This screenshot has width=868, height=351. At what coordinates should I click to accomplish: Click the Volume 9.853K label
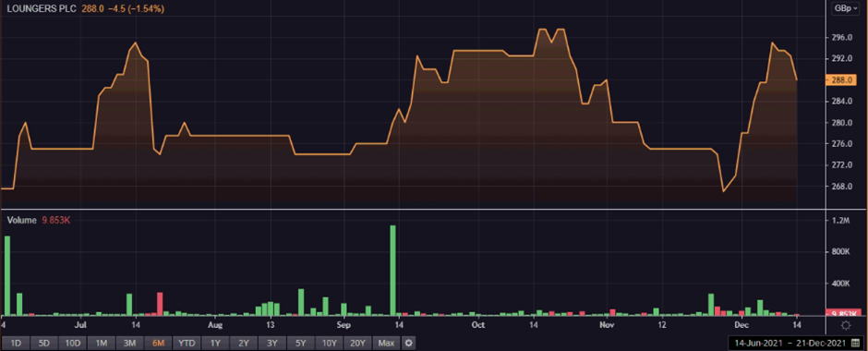tap(38, 221)
